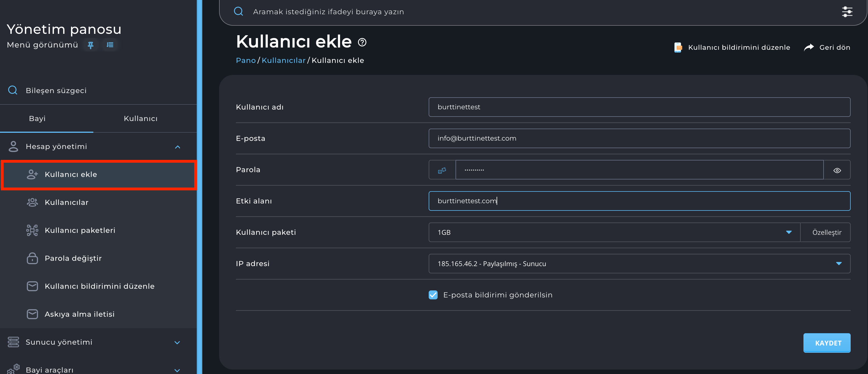Click the search magnifier icon in top bar

(x=238, y=11)
